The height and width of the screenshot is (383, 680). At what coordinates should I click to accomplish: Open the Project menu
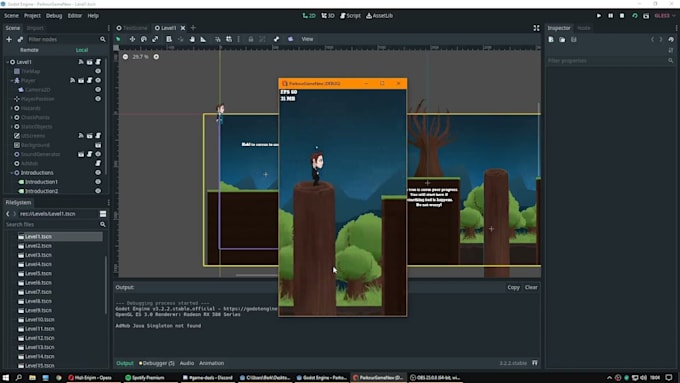pyautogui.click(x=32, y=16)
